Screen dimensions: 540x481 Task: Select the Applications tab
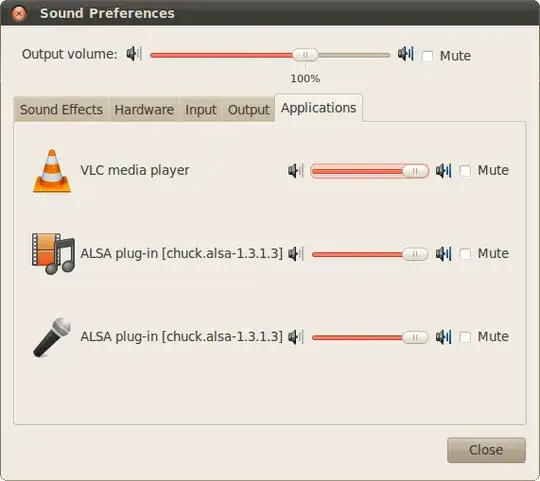[x=319, y=108]
